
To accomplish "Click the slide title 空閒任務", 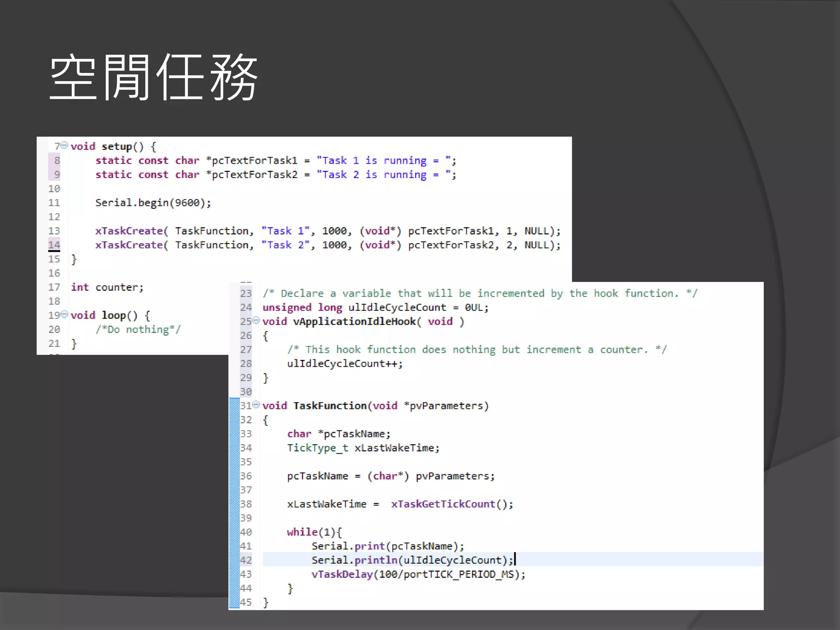I will (153, 77).
